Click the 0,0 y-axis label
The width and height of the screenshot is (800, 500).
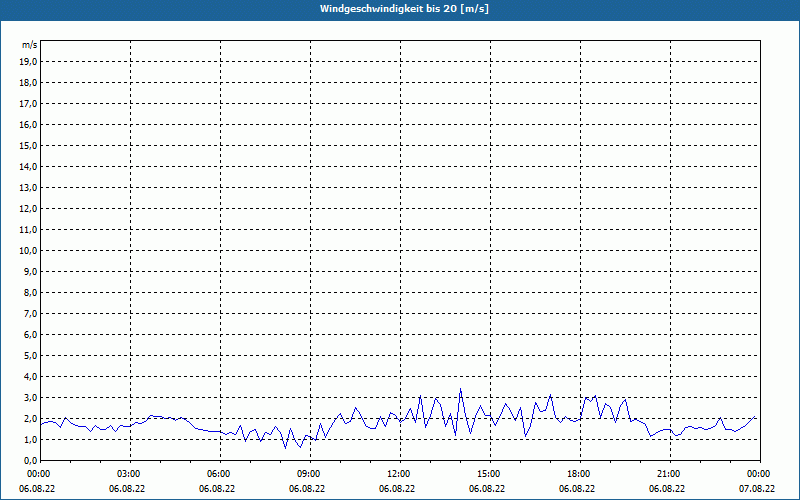pos(31,460)
